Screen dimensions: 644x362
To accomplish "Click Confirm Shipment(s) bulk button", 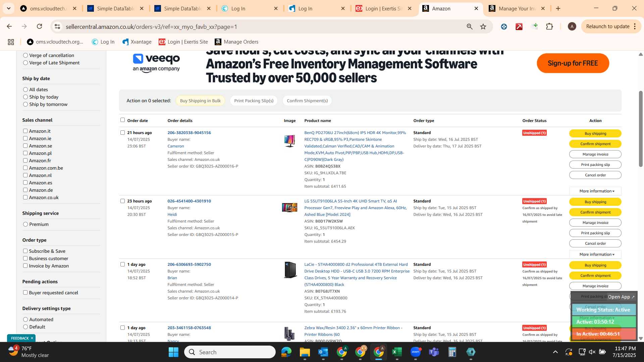I will coord(307,101).
